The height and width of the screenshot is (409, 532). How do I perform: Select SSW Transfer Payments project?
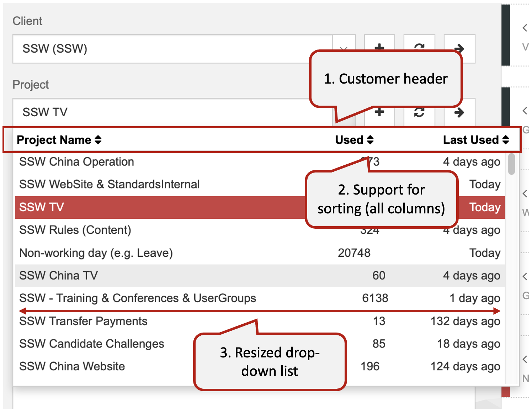[x=84, y=321]
